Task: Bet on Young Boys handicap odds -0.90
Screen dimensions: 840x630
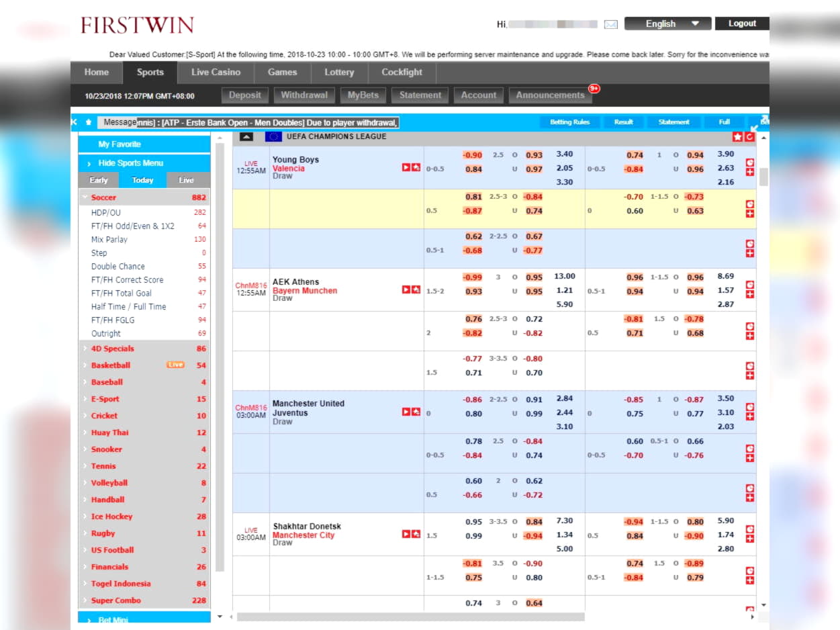Action: 473,155
